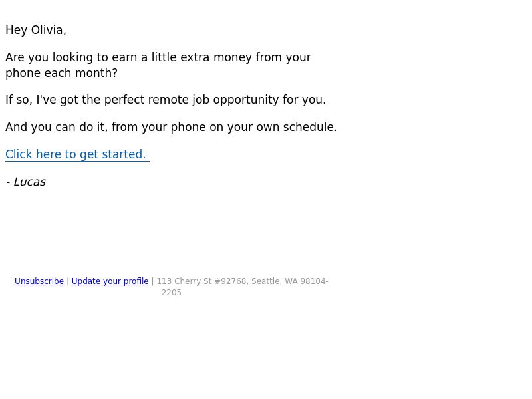Click the words 'phone each month?'
Image resolution: width=532 pixels, height=399 pixels.
pos(61,73)
